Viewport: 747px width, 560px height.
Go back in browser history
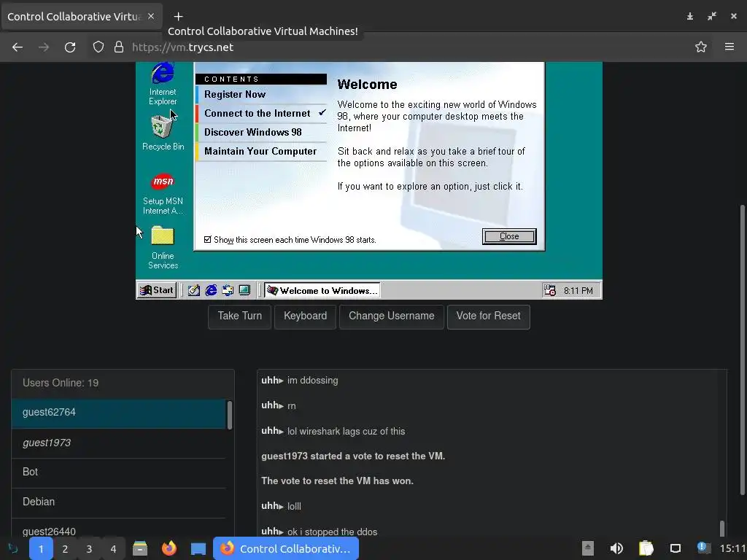pos(18,47)
